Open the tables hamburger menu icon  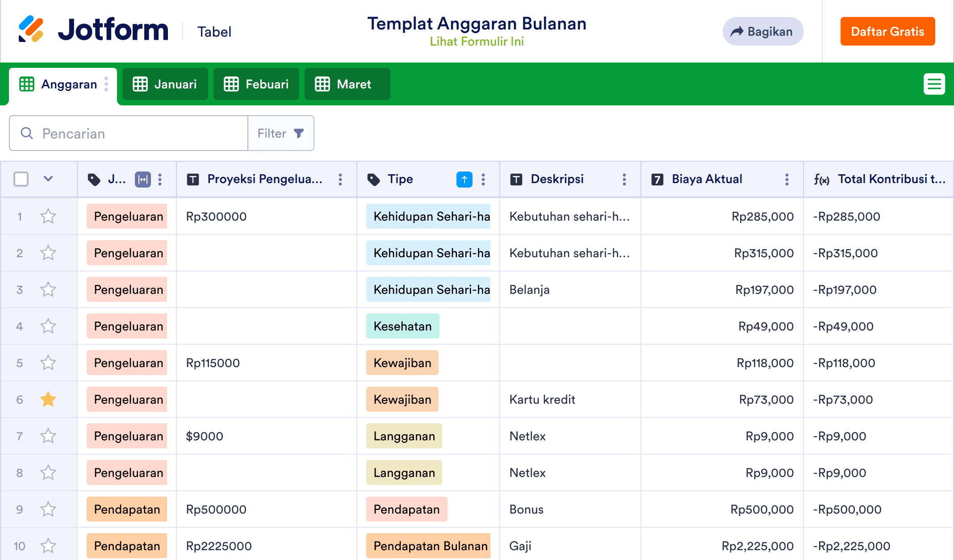(934, 84)
